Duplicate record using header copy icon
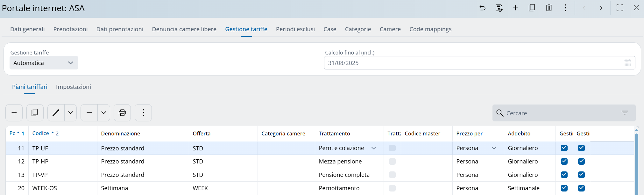Image resolution: width=644 pixels, height=195 pixels. (532, 8)
